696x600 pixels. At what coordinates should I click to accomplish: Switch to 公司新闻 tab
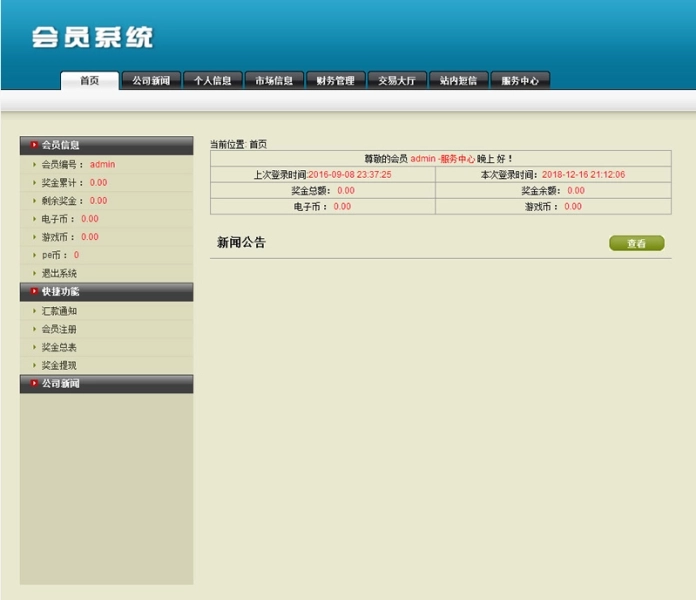[151, 81]
